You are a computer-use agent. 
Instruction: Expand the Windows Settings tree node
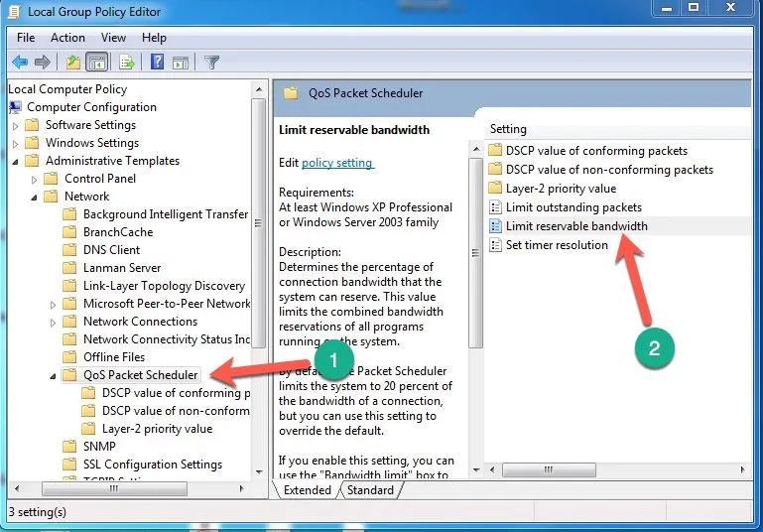pos(15,144)
